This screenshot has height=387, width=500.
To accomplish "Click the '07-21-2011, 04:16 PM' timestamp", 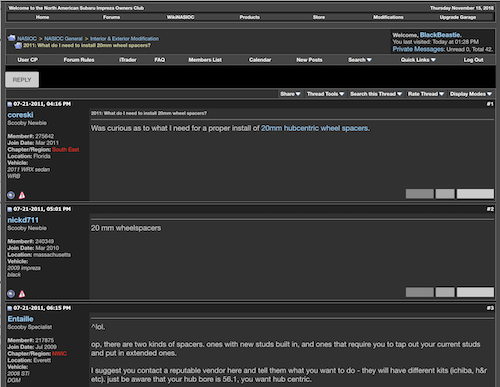I will (42, 104).
